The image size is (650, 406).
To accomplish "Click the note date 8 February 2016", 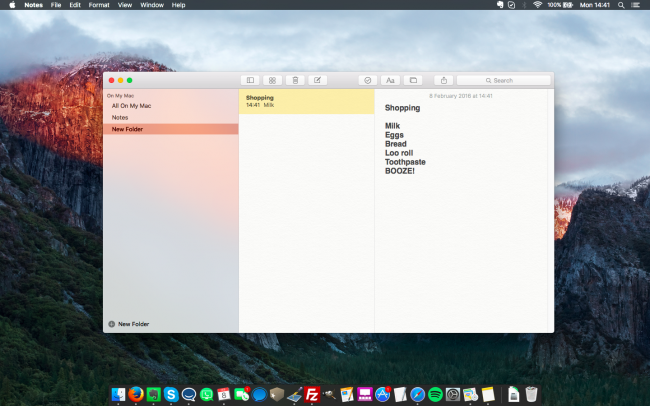I will click(x=461, y=96).
